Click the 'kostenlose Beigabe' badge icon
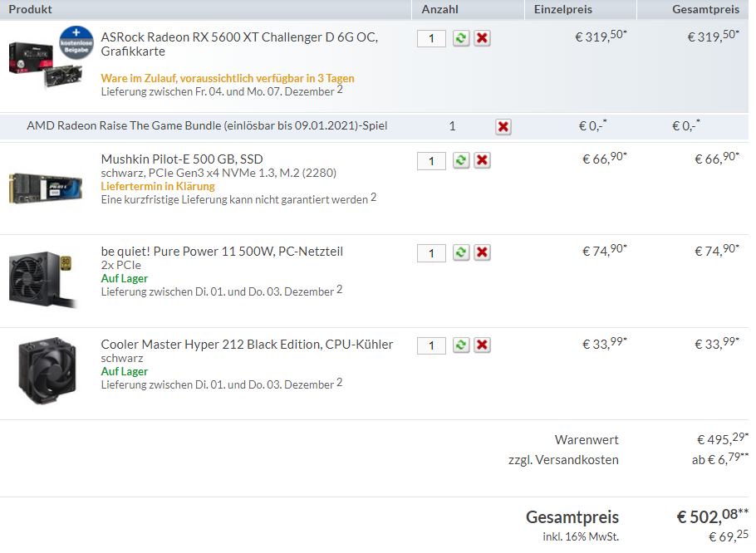This screenshot has width=756, height=553. coord(76,43)
